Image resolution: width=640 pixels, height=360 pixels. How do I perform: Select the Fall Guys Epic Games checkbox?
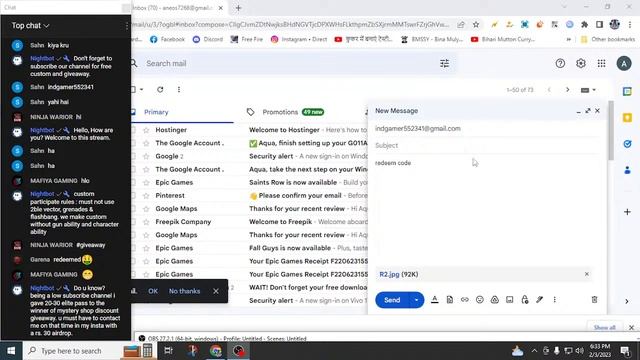tap(133, 248)
